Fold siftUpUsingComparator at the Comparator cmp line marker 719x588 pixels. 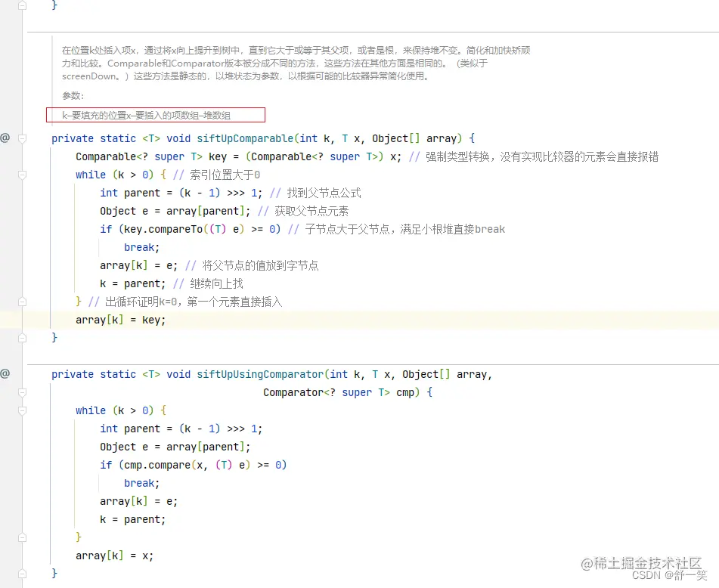tap(22, 392)
